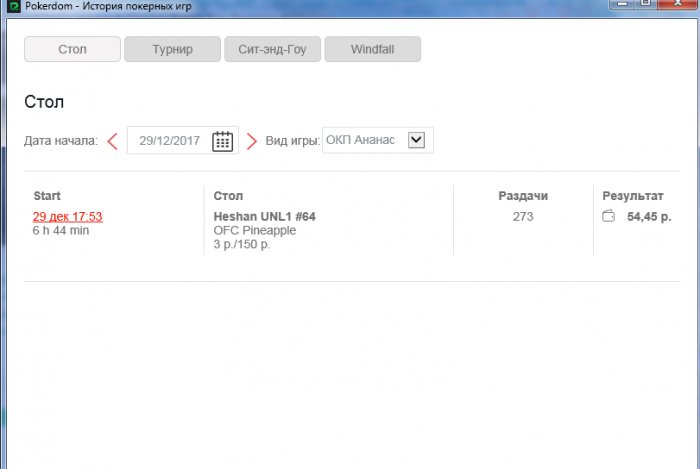Click the wallet icon beside 54,45 р.
Screen dimensions: 700x469
608,216
